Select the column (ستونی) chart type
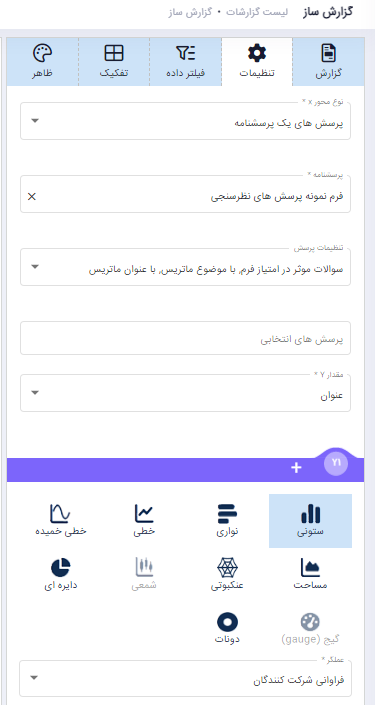 310,521
